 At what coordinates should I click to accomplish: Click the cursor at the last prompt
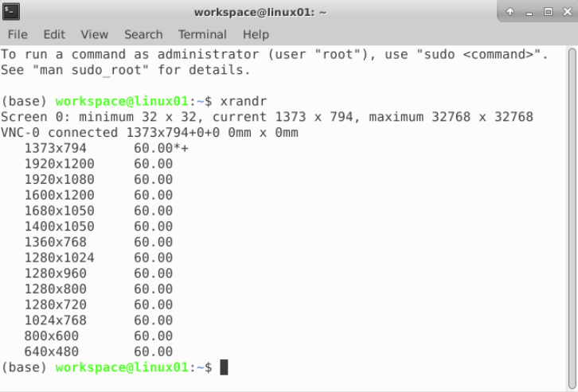(x=224, y=367)
